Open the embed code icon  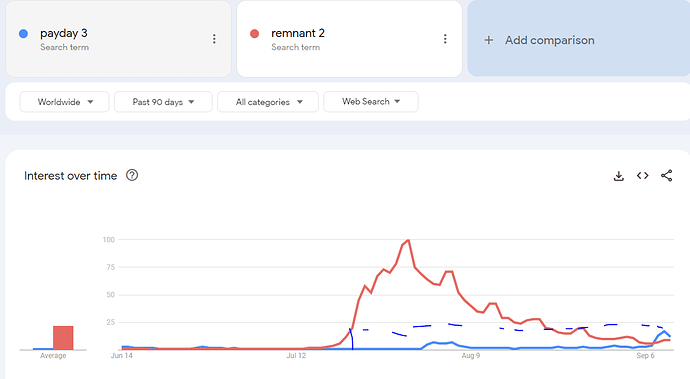(642, 176)
